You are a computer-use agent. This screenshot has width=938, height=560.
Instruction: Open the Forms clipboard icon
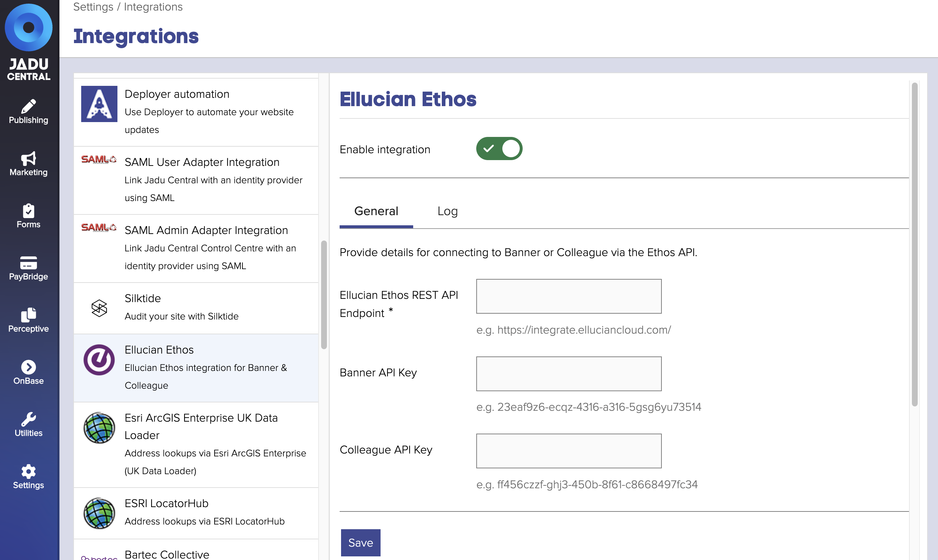point(29,210)
